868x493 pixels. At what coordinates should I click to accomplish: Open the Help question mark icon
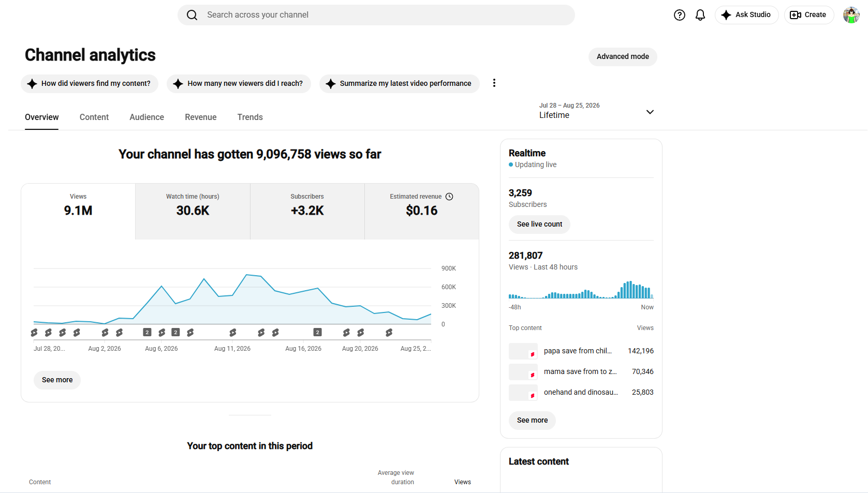point(679,15)
